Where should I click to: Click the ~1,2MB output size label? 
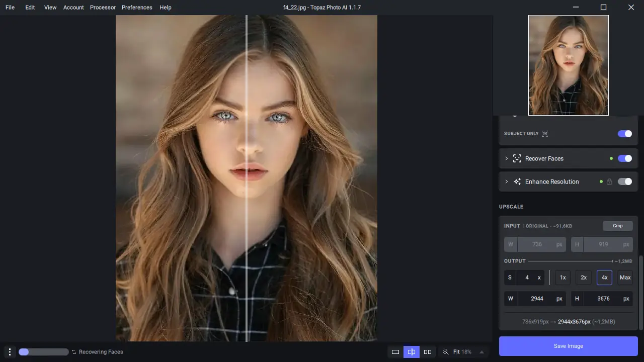[x=623, y=261]
